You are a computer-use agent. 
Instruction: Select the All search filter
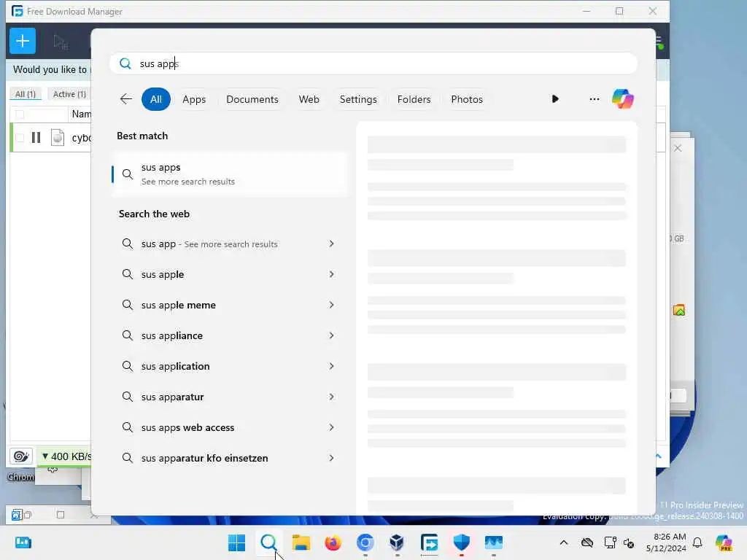pyautogui.click(x=156, y=99)
